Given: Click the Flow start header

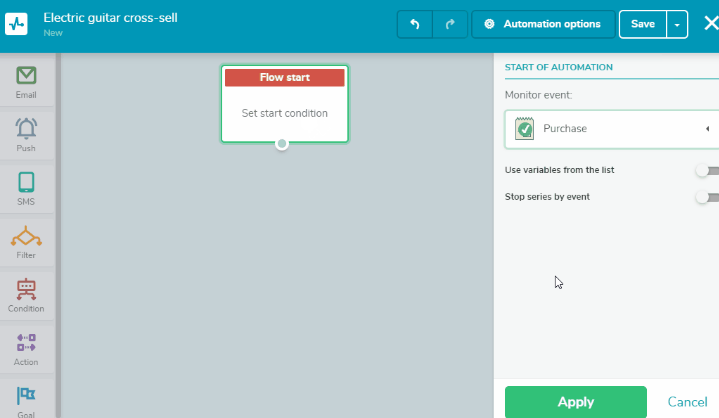Looking at the screenshot, I should [x=285, y=77].
